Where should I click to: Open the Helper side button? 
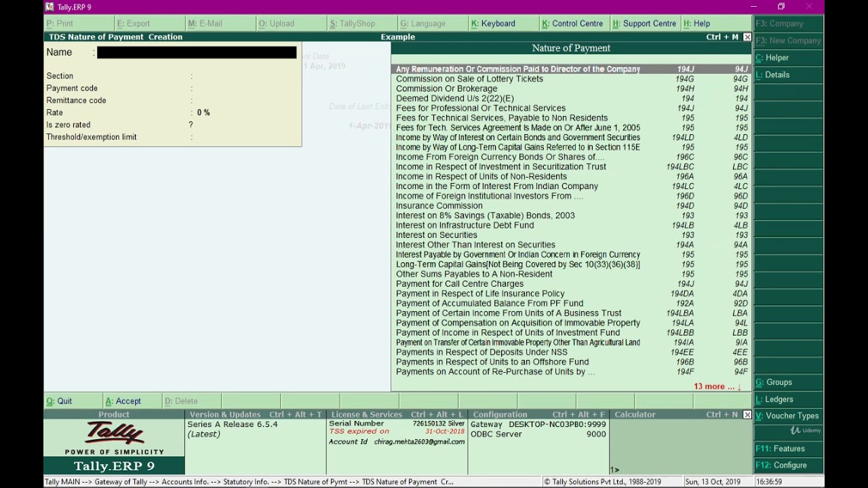(x=788, y=58)
